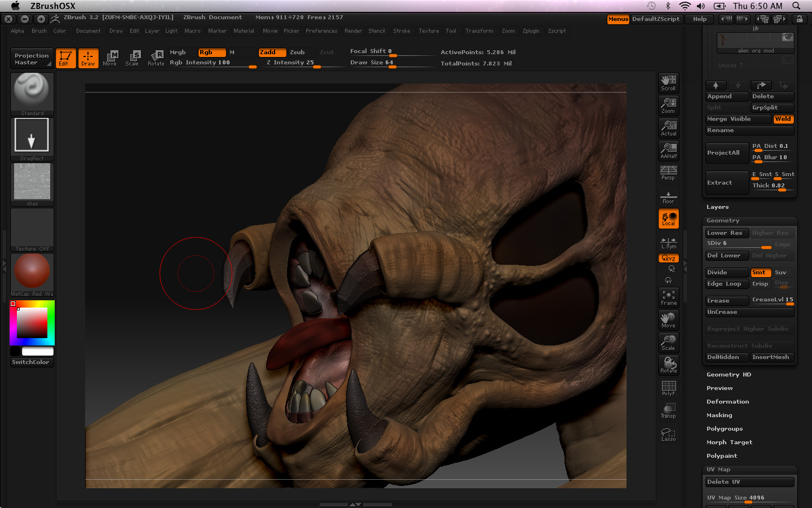Open the Stroke menu

click(x=401, y=31)
